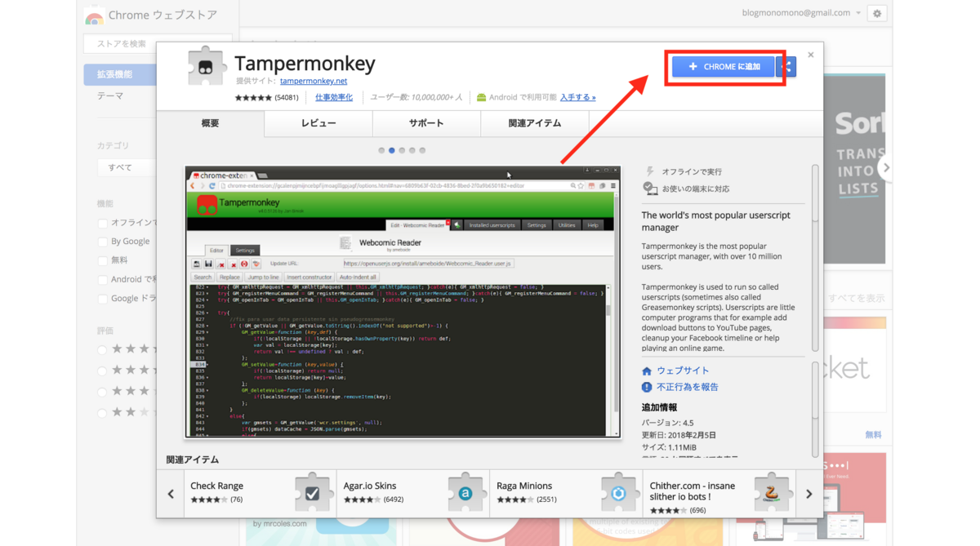Select the first screenshot carousel dot
Viewport: 980px width, 546px height.
click(x=381, y=150)
